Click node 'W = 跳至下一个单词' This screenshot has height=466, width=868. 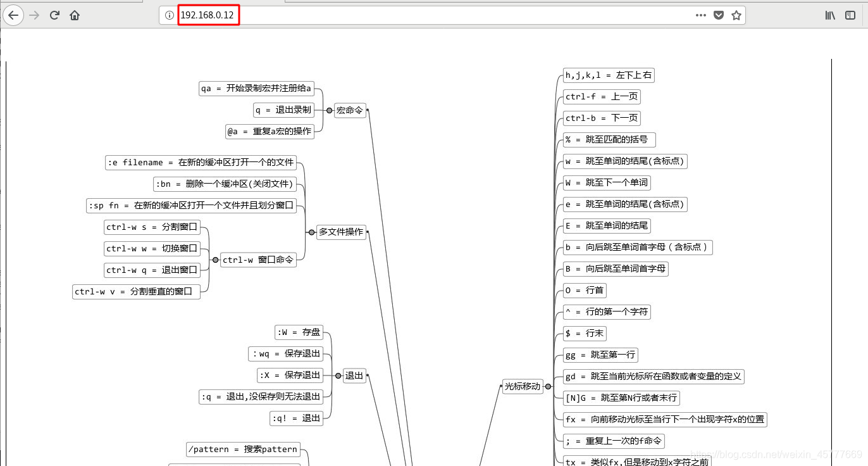tap(607, 183)
